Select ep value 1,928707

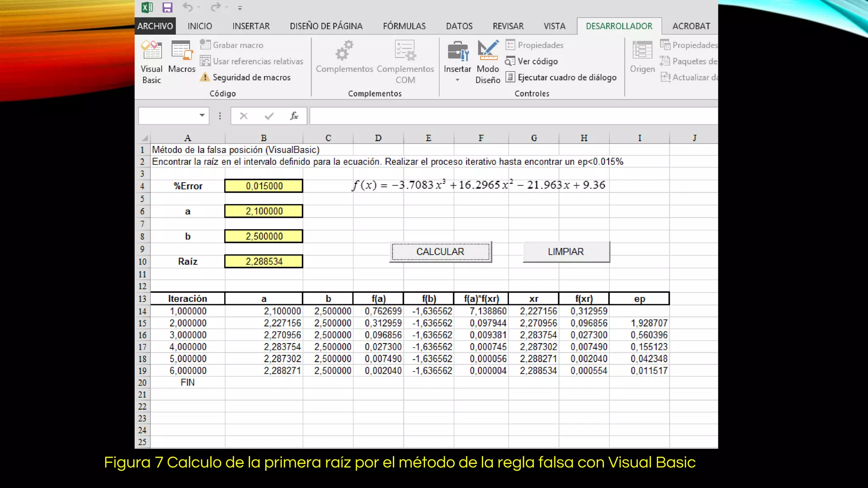click(x=640, y=323)
